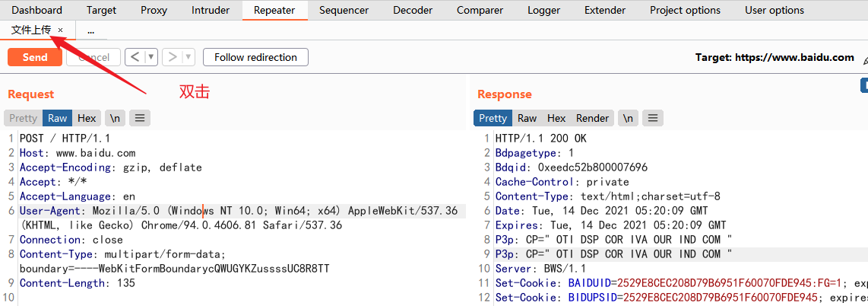868x306 pixels.
Task: Click the User-Agent header line
Action: pos(239,218)
